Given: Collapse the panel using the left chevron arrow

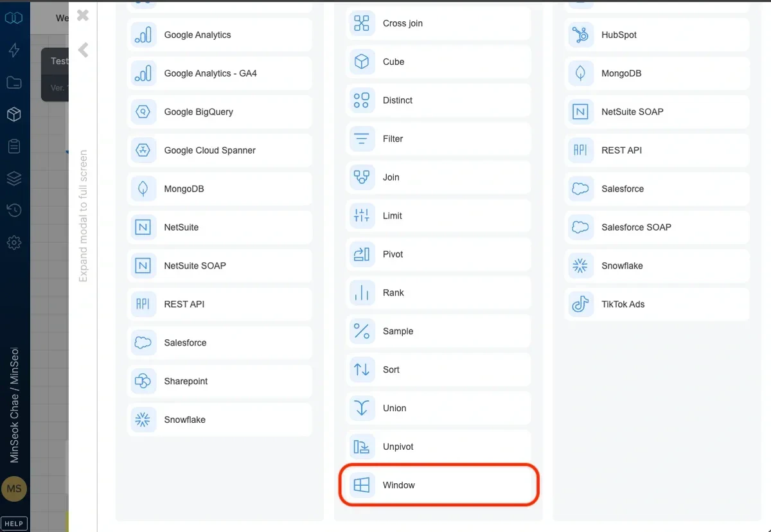Looking at the screenshot, I should 82,50.
